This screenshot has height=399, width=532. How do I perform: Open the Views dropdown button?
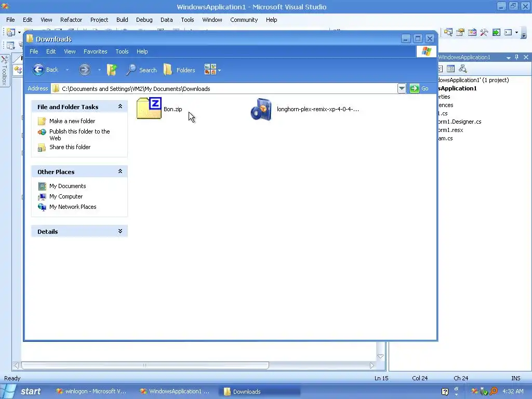212,70
